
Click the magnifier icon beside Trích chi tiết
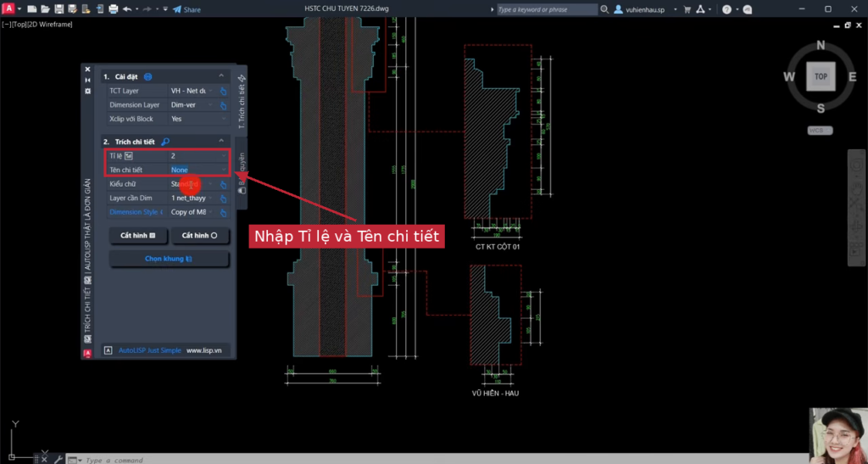pyautogui.click(x=165, y=142)
